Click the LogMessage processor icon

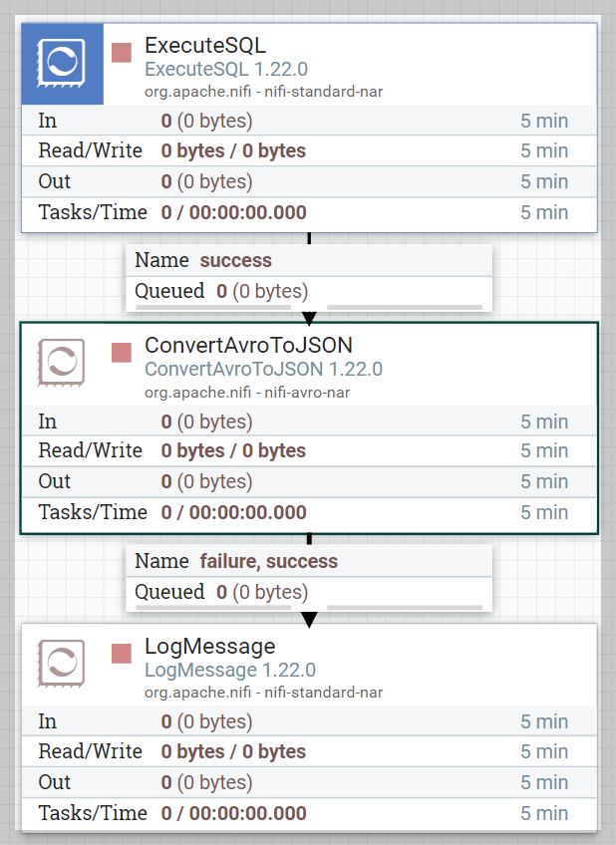(61, 664)
